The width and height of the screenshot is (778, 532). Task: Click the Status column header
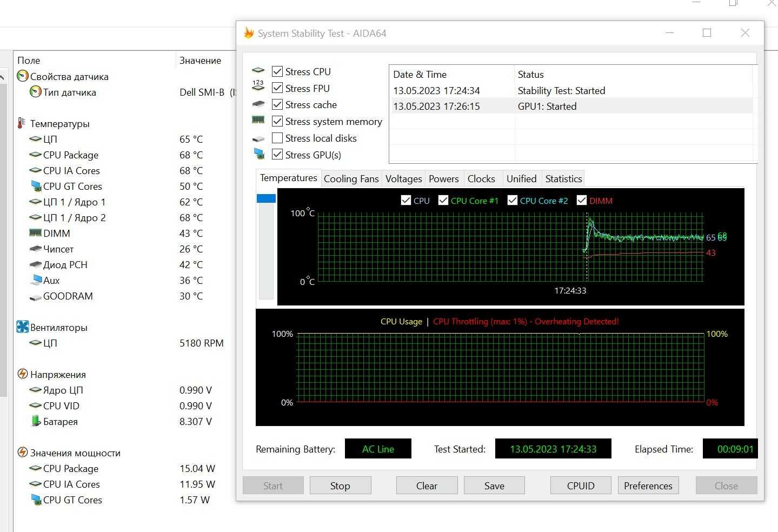tap(633, 75)
